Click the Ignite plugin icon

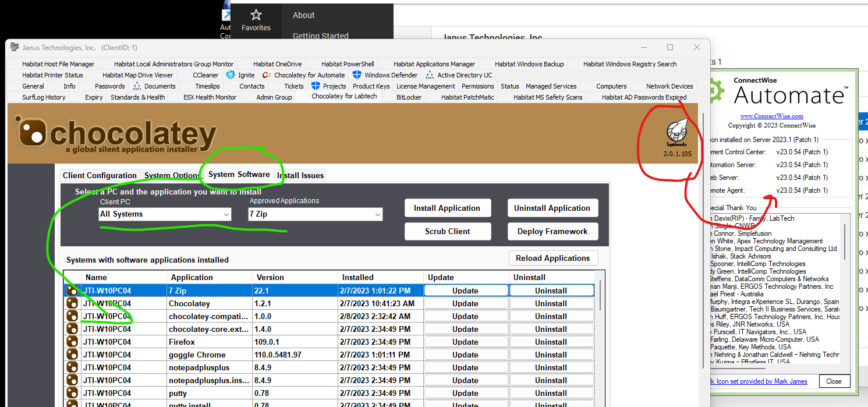coord(229,75)
